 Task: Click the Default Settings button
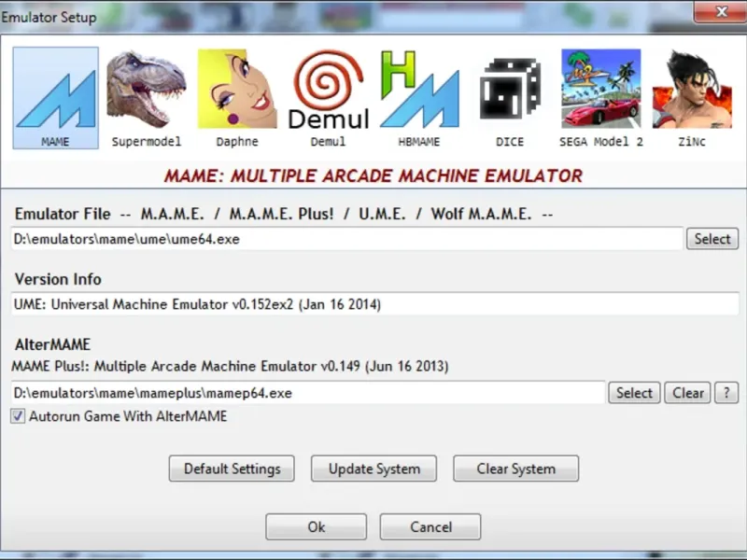[232, 469]
